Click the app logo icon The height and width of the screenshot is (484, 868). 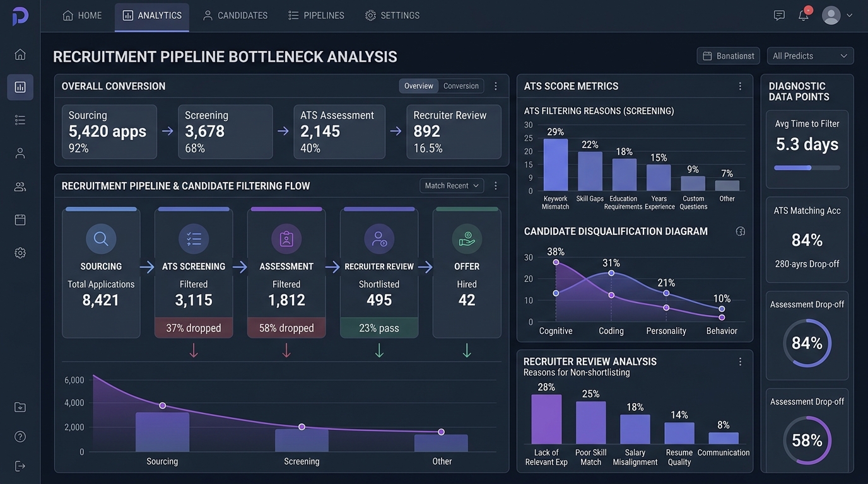click(x=20, y=16)
